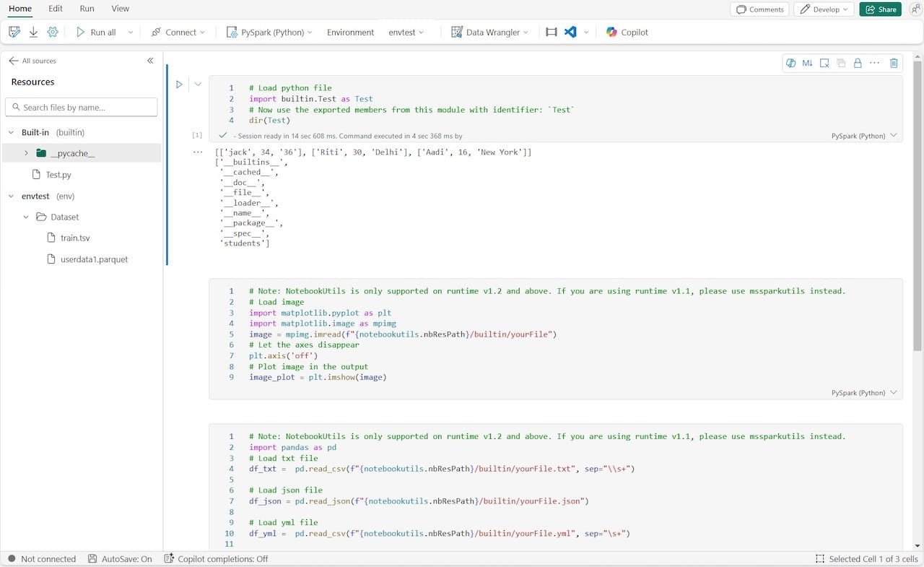Expand the __pycache__ folder
Screen dimensions: 924x567
(27, 153)
